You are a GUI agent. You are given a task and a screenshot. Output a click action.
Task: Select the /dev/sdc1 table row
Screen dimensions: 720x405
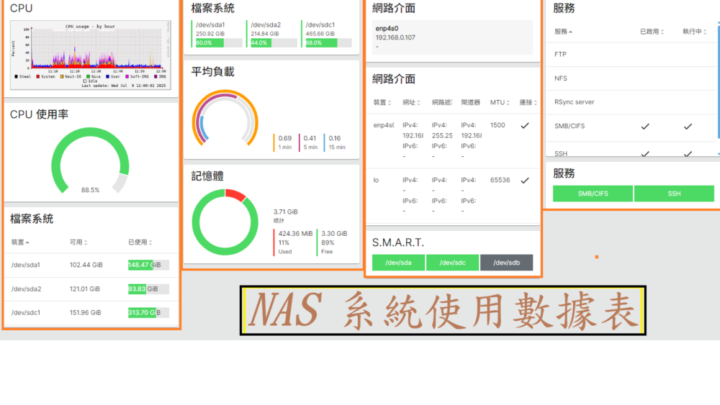[x=91, y=313]
